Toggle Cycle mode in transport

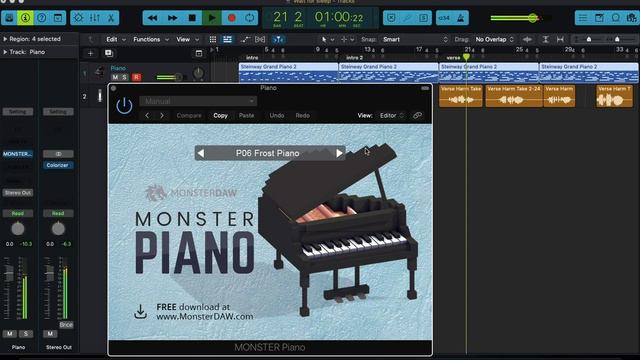tap(249, 18)
